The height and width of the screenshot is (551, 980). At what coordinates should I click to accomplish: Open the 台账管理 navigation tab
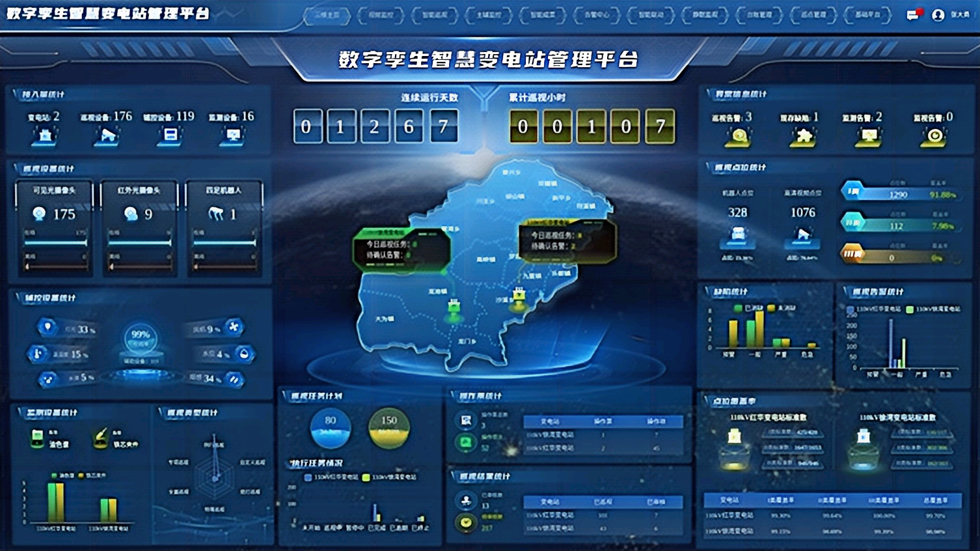759,14
